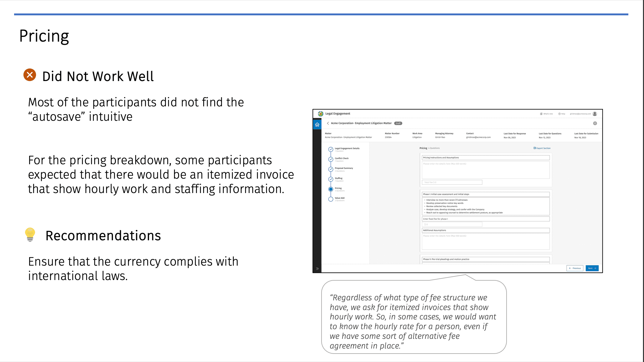The height and width of the screenshot is (362, 644).
Task: Click the Total Fee input field
Action: tap(452, 182)
